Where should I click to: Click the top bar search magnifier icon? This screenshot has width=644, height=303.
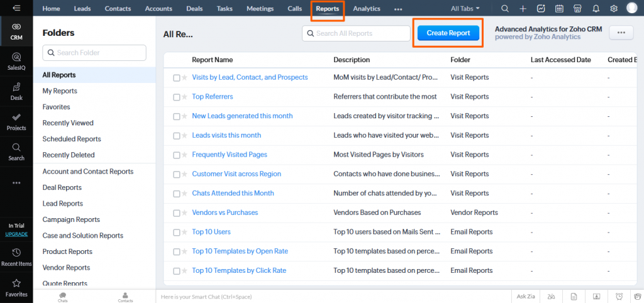[x=505, y=8]
